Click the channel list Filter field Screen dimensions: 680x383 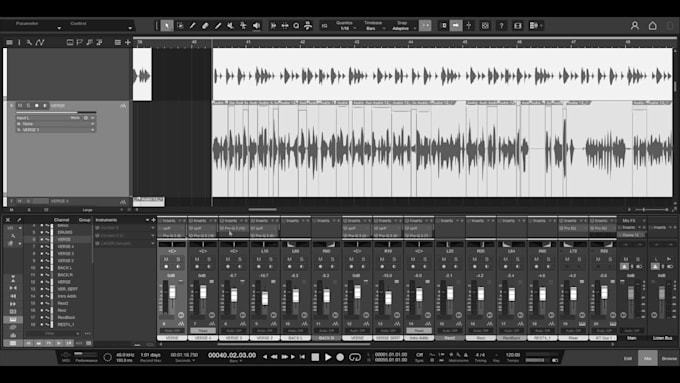tap(52, 334)
